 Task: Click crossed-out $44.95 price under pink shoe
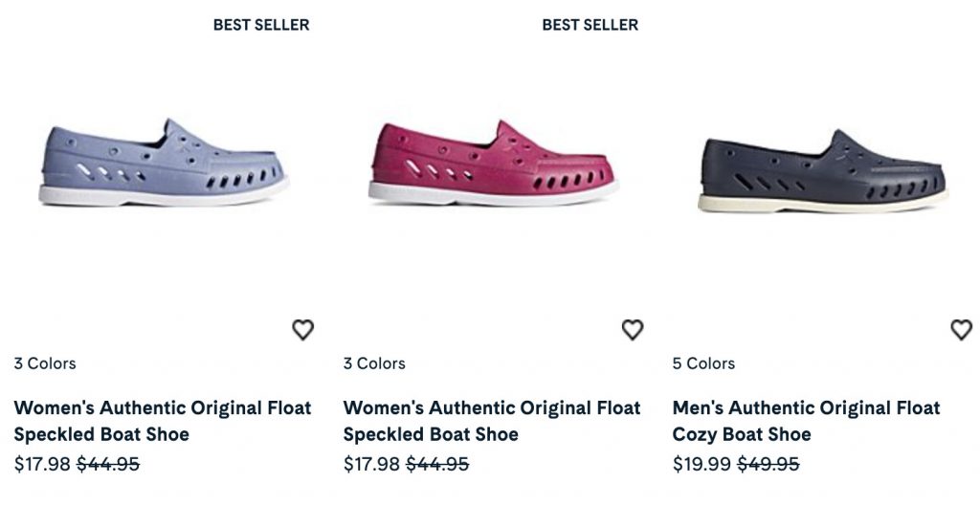[437, 464]
